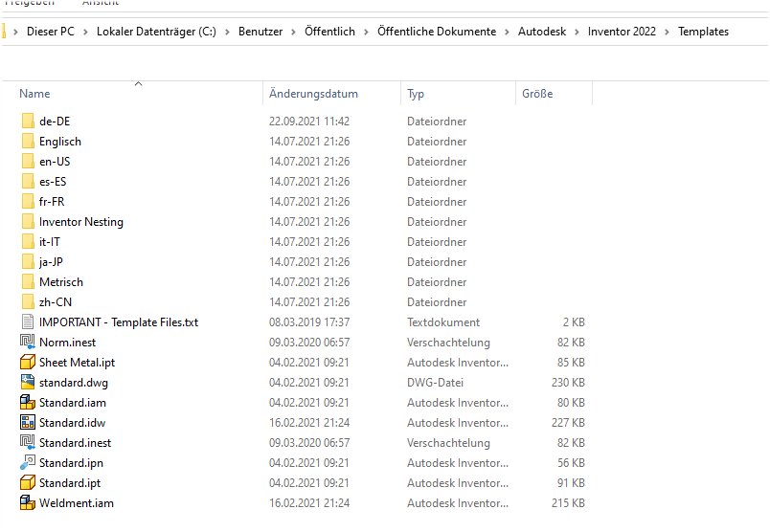This screenshot has width=770, height=532.
Task: Select the en-US folder icon
Action: tap(28, 161)
